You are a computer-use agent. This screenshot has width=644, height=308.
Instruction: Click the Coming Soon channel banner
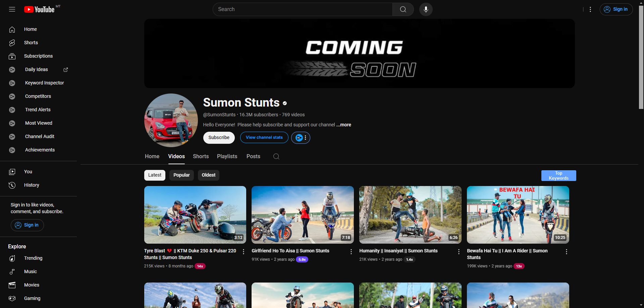pyautogui.click(x=360, y=54)
